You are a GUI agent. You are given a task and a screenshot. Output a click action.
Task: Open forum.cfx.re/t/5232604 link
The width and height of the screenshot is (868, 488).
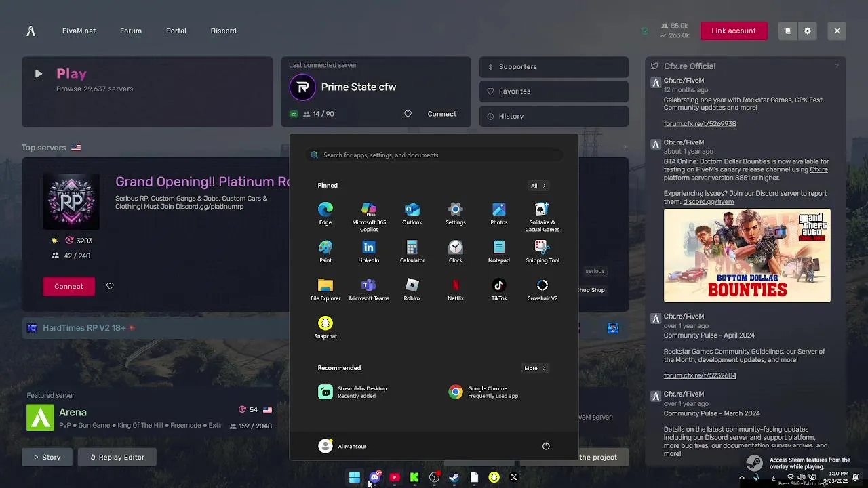coord(700,375)
